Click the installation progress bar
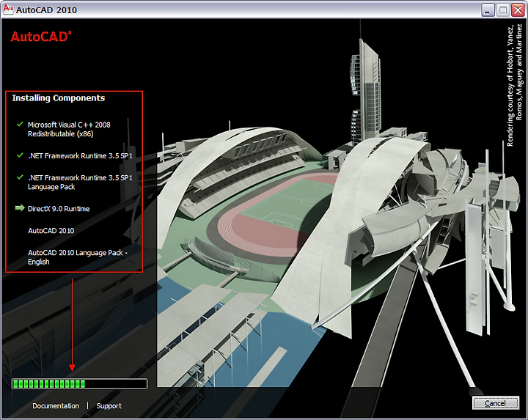Image resolution: width=528 pixels, height=420 pixels. 79,383
